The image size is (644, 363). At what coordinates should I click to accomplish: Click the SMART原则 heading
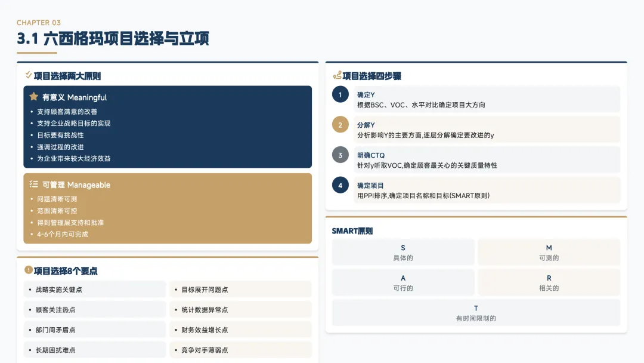pos(352,231)
